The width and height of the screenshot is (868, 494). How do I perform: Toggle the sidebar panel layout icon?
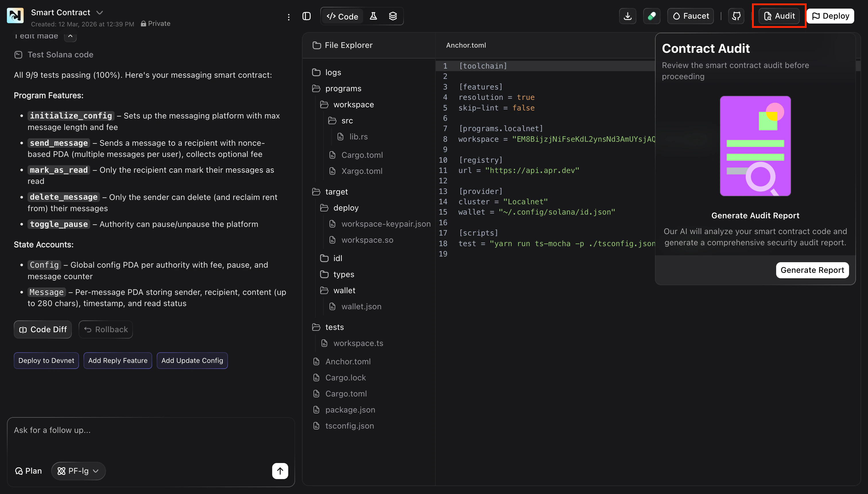pyautogui.click(x=306, y=16)
